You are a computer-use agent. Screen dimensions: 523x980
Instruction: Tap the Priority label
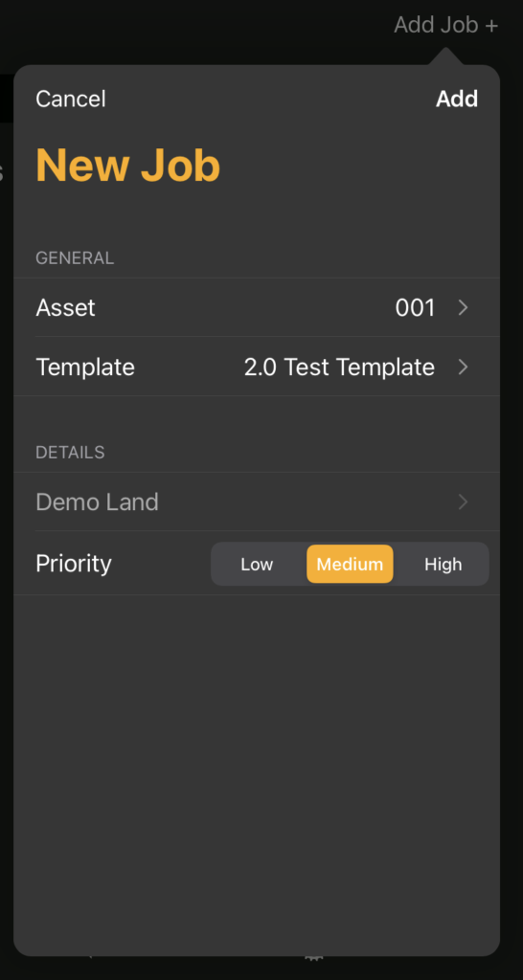[73, 564]
